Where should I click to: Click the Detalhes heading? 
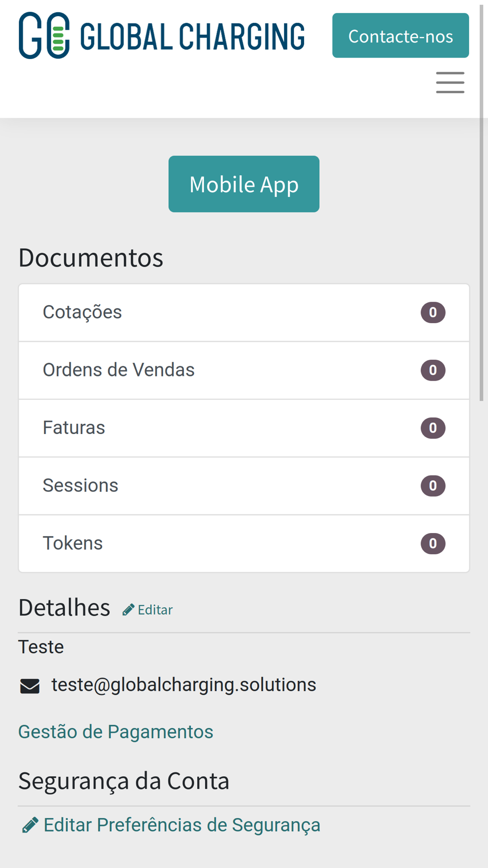64,608
